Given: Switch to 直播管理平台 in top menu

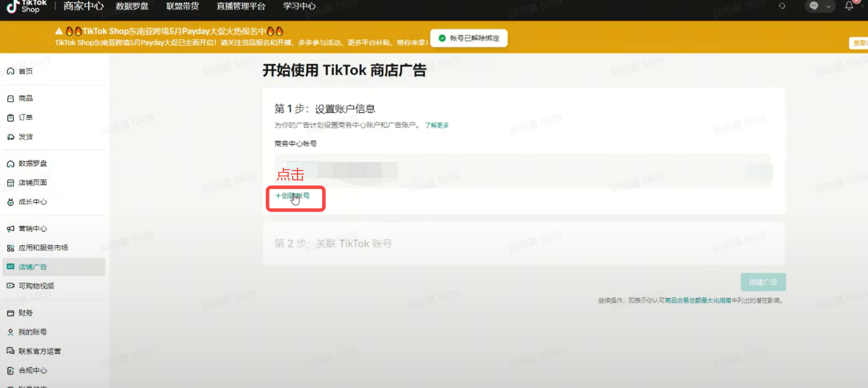Looking at the screenshot, I should point(241,6).
